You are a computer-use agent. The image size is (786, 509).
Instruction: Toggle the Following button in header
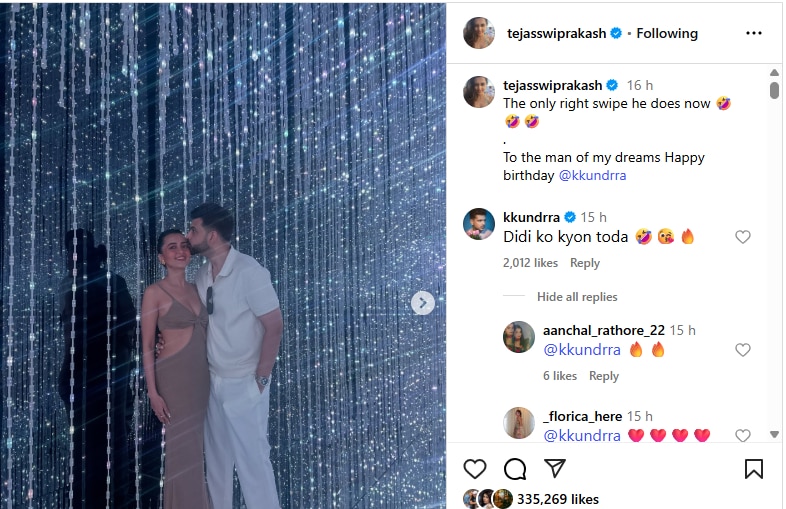pyautogui.click(x=667, y=33)
